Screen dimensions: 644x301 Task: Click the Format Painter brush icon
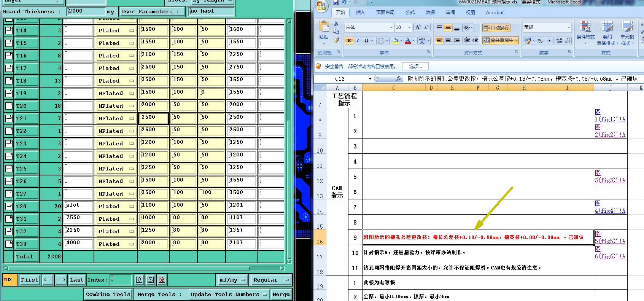click(x=336, y=40)
